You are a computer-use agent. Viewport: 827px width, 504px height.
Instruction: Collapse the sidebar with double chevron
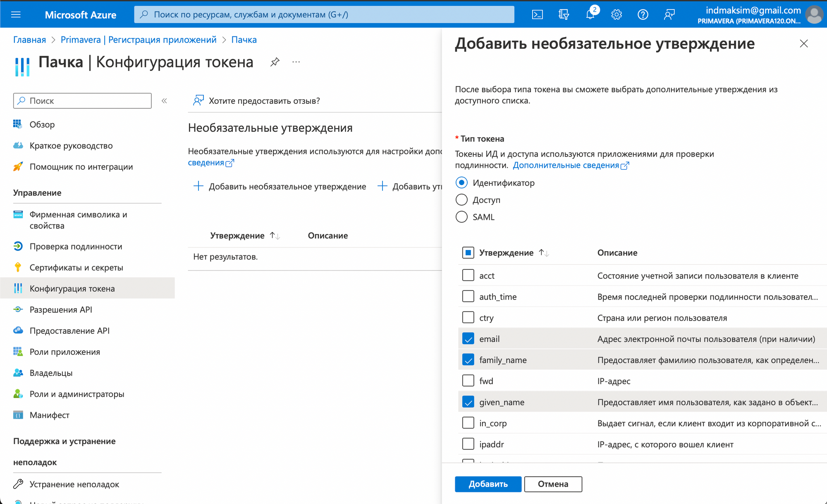point(164,101)
